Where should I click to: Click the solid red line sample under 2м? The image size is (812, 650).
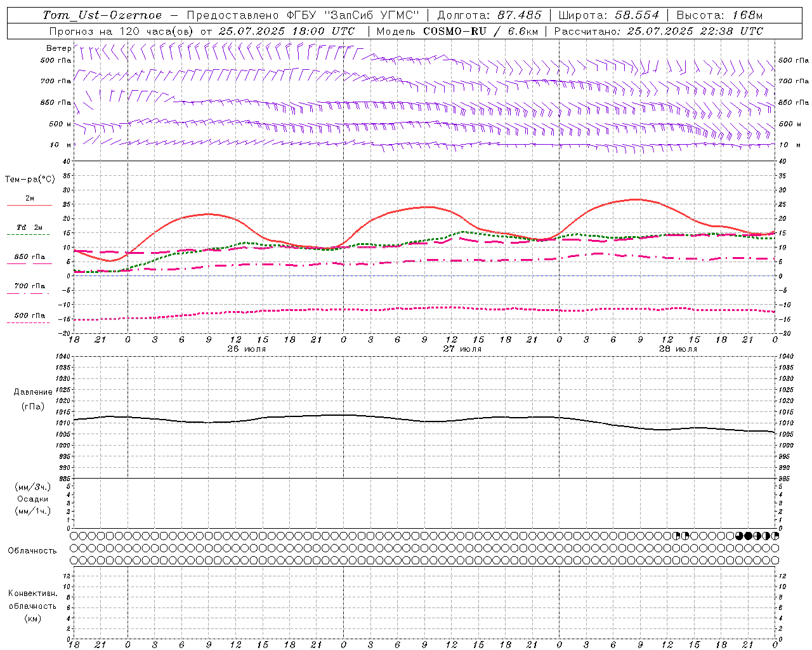[x=29, y=206]
